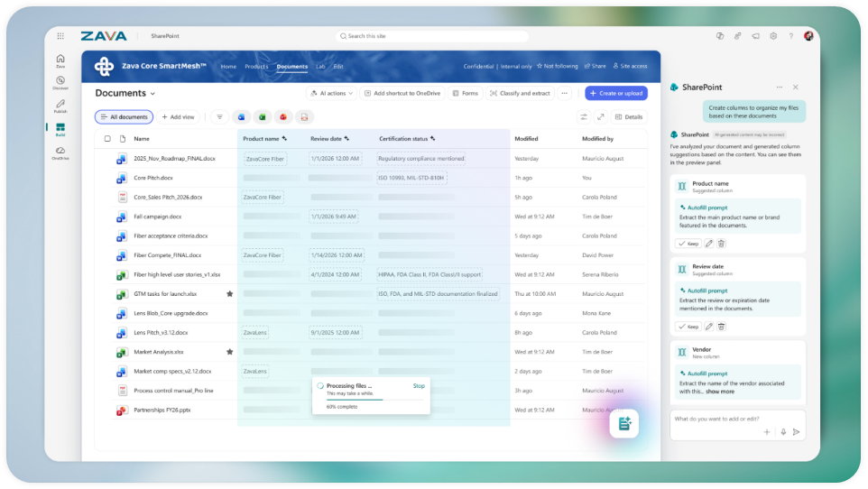
Task: Open OneDrive in the left rail
Action: coord(60,152)
